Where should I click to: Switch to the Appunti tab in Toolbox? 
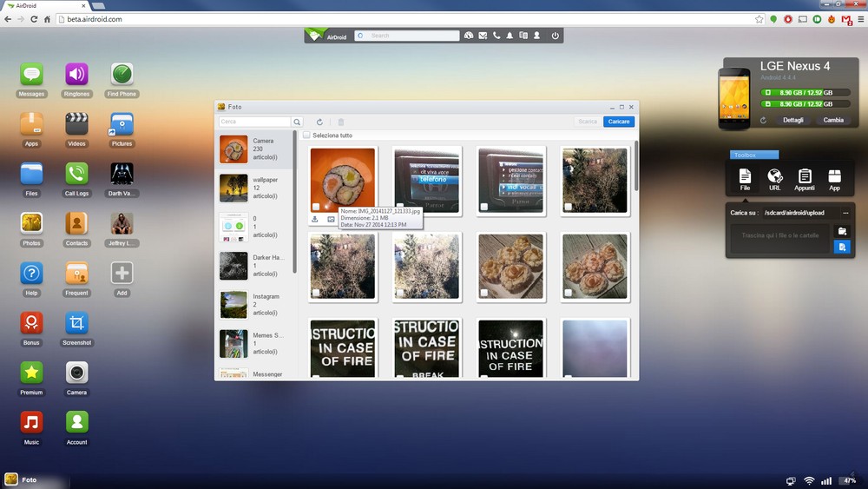(805, 178)
